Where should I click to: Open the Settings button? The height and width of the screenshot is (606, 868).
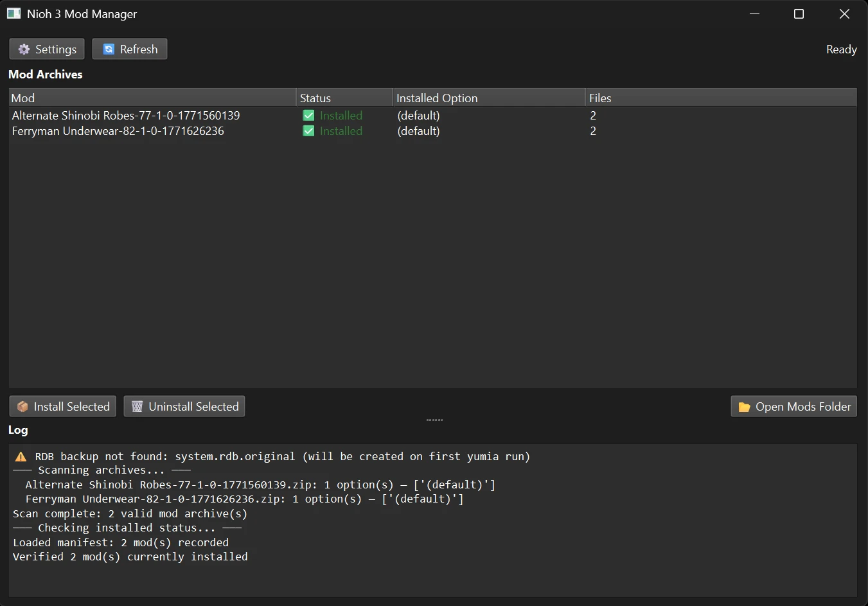(47, 49)
